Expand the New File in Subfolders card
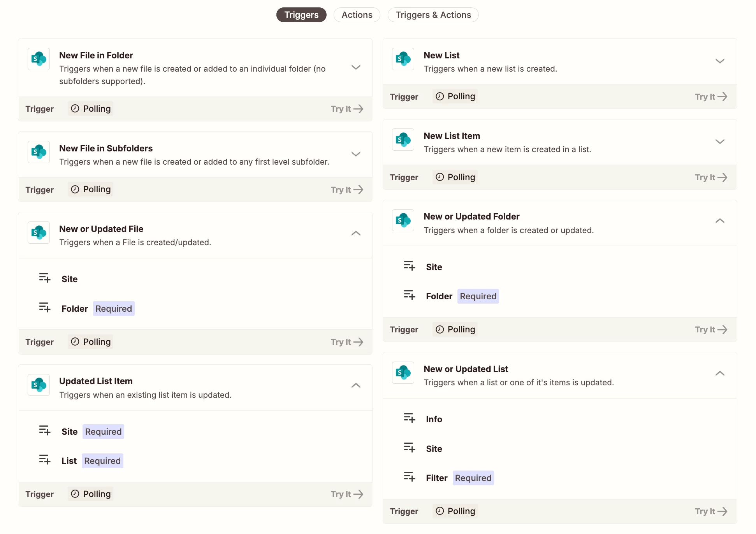 pyautogui.click(x=356, y=154)
